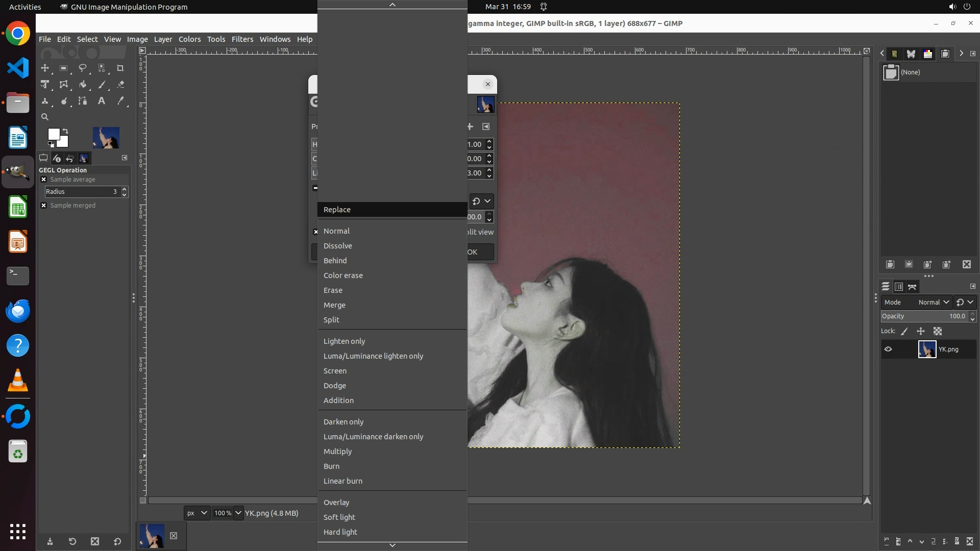Choose Multiply from the mode list

click(337, 452)
